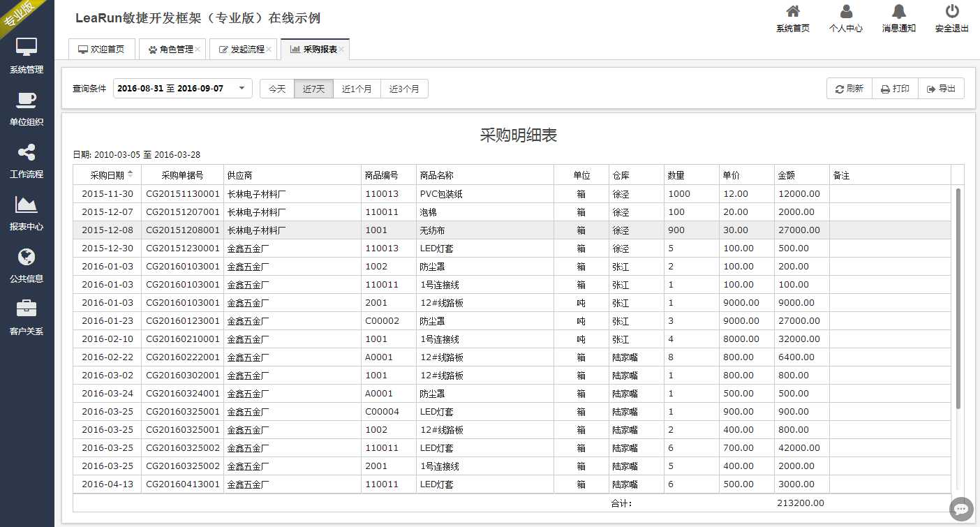Click the total 213200.00 value

coord(801,503)
